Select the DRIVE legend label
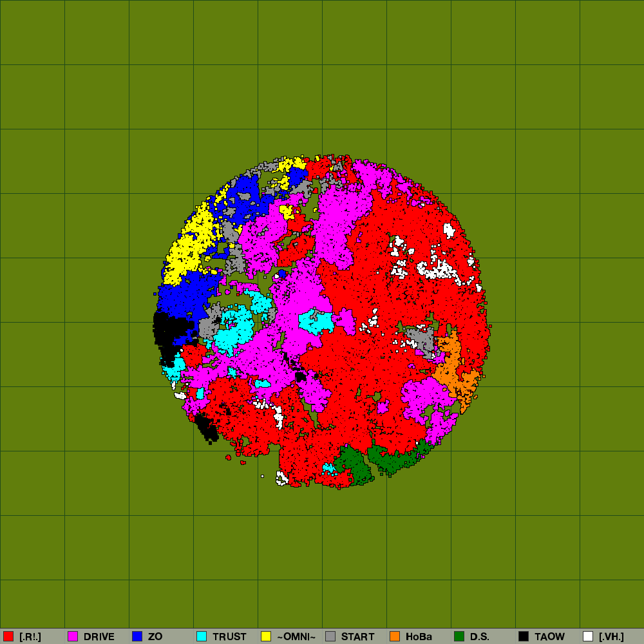 click(99, 637)
